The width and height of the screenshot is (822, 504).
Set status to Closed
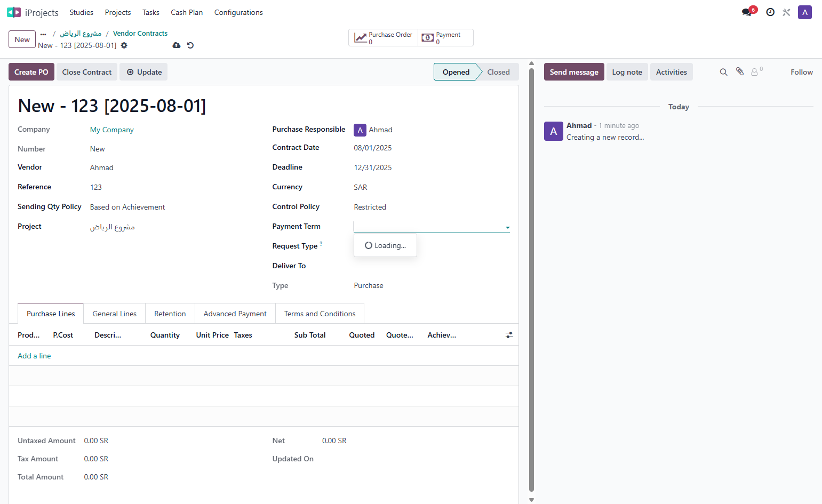498,72
